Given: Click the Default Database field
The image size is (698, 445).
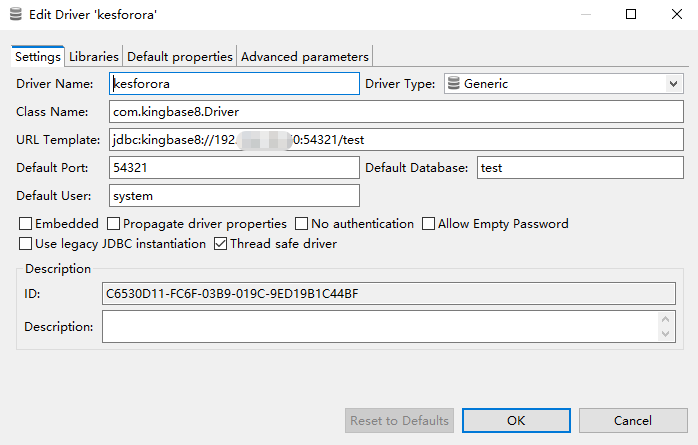Looking at the screenshot, I should click(579, 168).
